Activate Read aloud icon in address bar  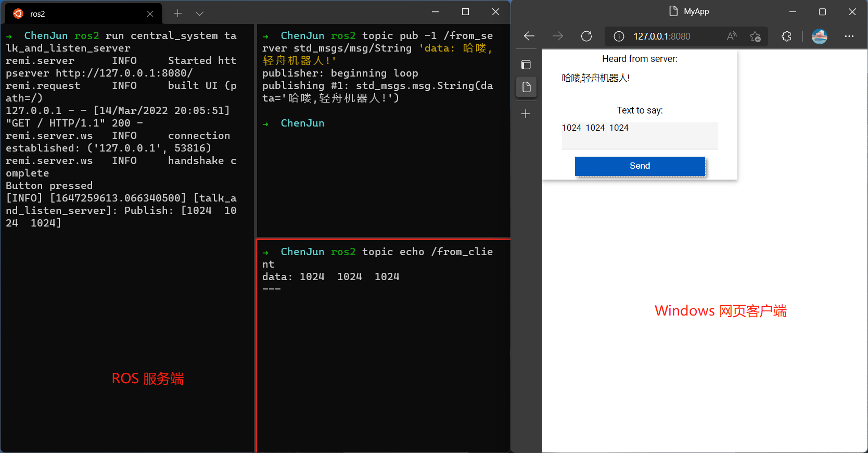pyautogui.click(x=732, y=36)
